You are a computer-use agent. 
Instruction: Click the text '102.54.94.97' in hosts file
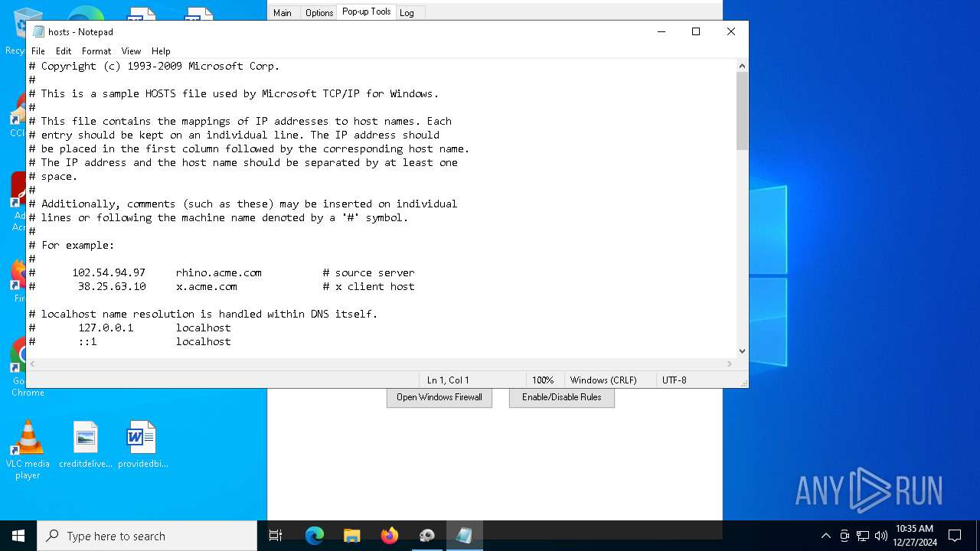click(109, 272)
